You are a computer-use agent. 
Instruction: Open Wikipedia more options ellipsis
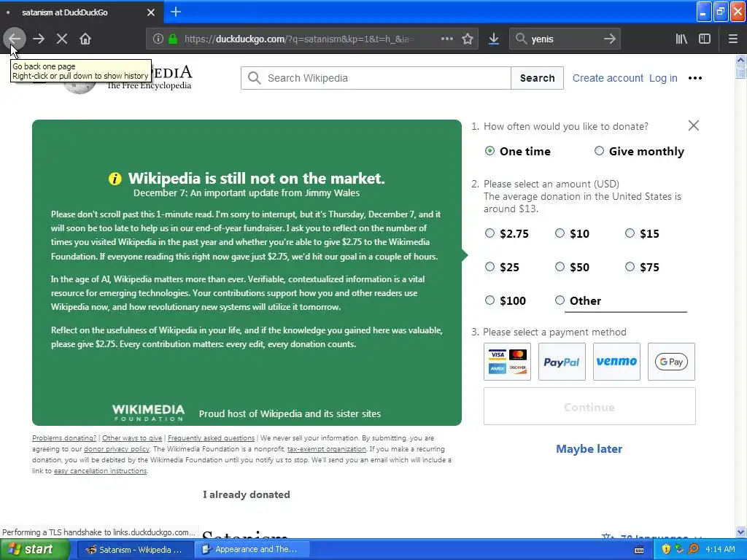point(695,78)
